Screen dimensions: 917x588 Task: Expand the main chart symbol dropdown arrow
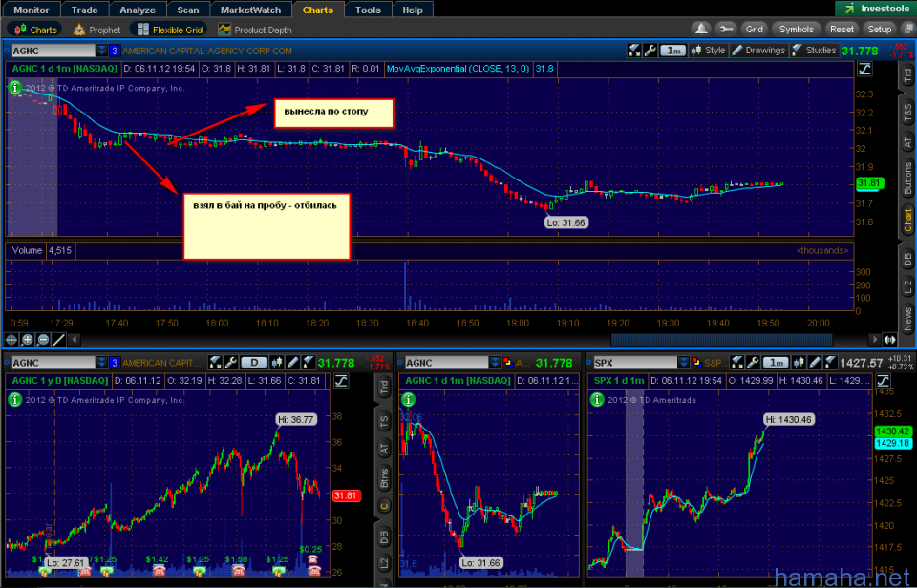(102, 51)
